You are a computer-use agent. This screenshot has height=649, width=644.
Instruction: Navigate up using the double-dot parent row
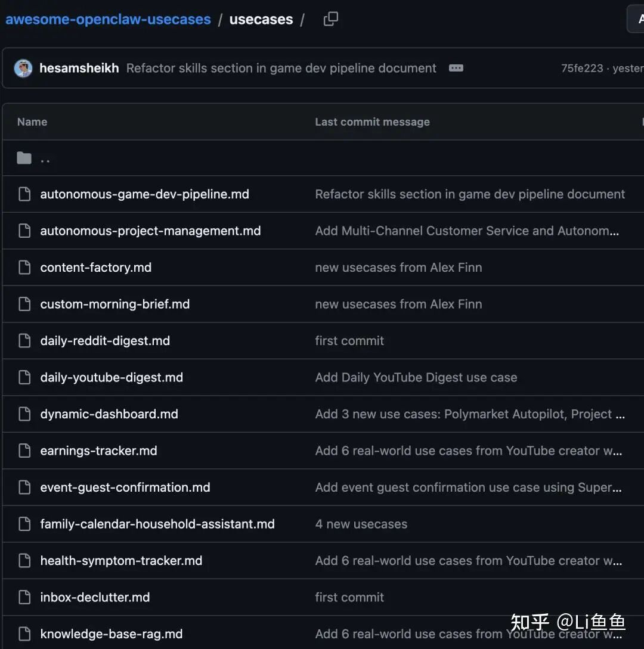45,159
